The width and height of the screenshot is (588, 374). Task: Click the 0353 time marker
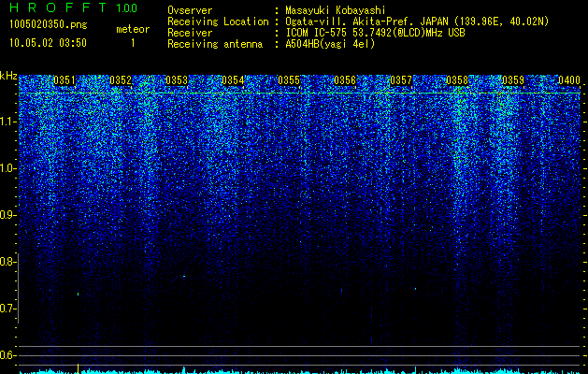(x=177, y=80)
